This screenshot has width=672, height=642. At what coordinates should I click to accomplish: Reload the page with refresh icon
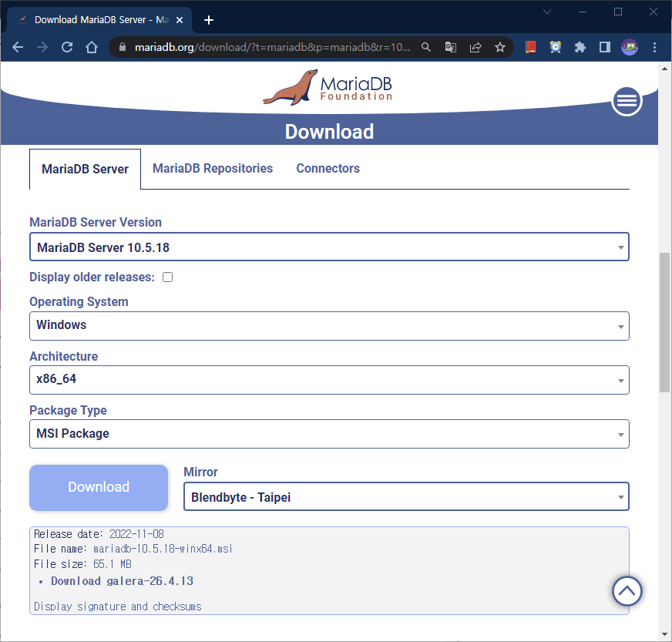(x=67, y=47)
